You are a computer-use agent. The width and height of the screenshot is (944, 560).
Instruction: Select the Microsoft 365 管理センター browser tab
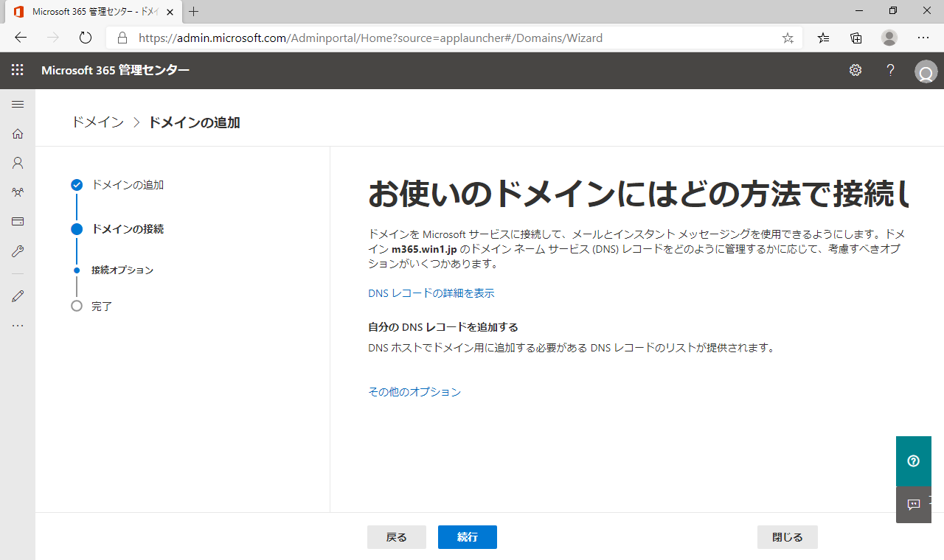tap(92, 12)
